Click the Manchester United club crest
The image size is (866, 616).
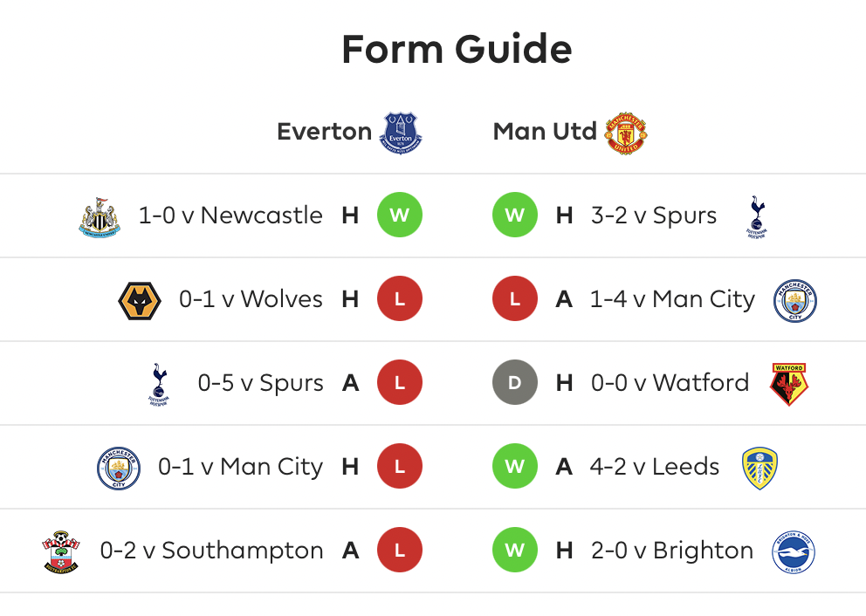coord(626,133)
